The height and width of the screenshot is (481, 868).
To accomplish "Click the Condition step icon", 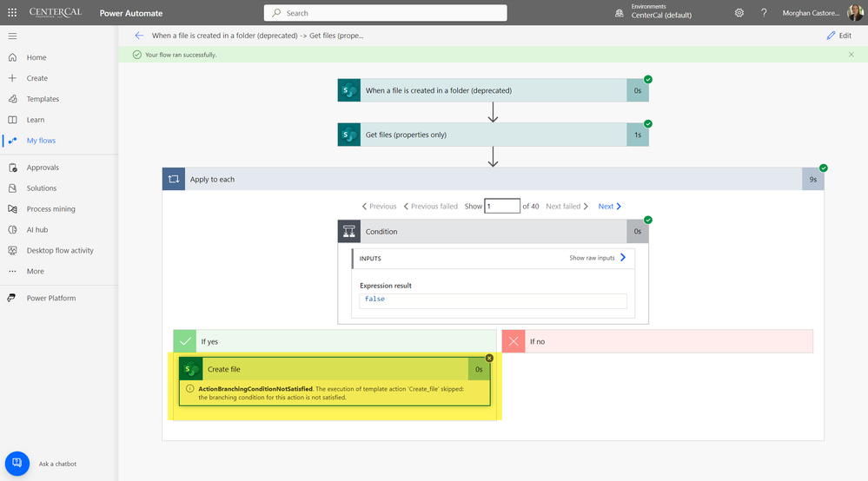I will 348,231.
